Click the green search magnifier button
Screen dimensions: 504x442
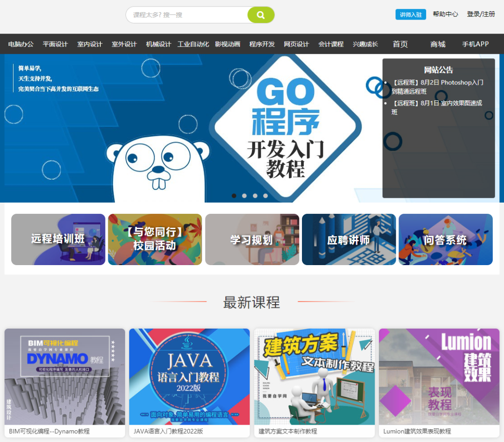(x=261, y=15)
